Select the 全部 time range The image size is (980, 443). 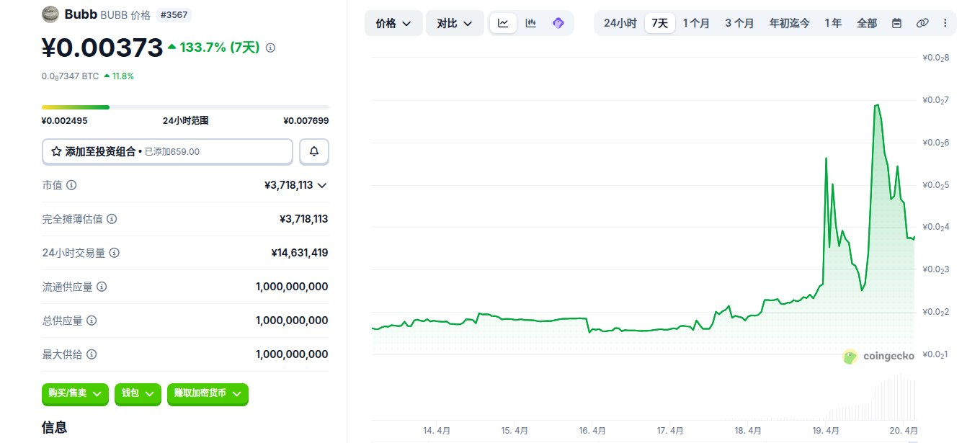tap(867, 23)
